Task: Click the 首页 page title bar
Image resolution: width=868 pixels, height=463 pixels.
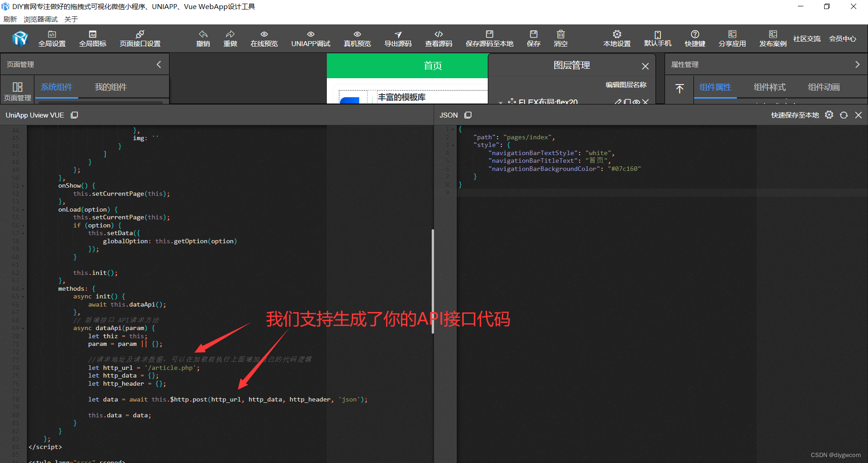Action: point(407,66)
